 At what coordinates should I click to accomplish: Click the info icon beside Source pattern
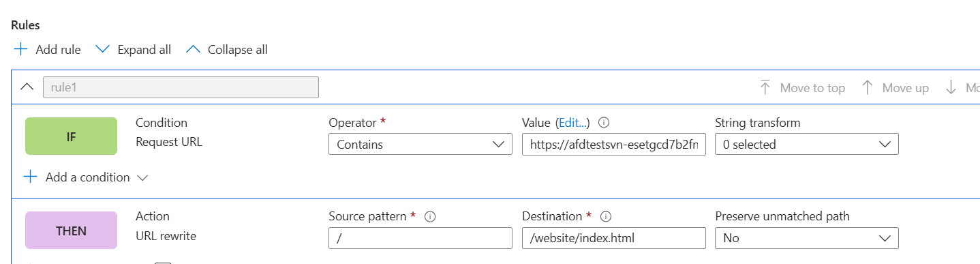coord(429,216)
